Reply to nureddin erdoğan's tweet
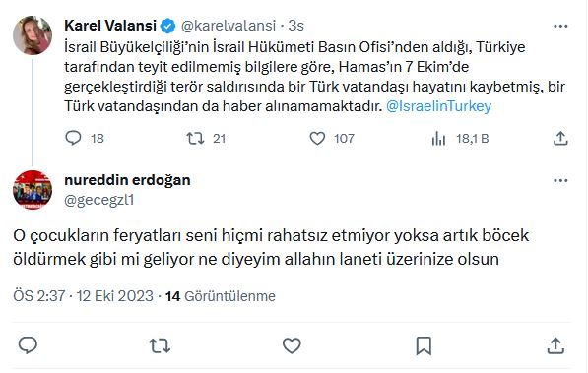Viewport: 588px width, 373px height. tap(28, 345)
